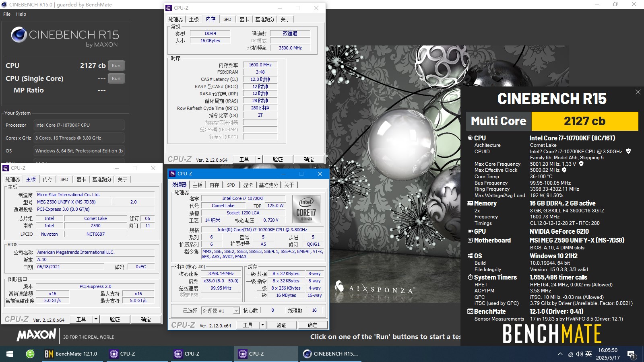644x362 pixels.
Task: Switch to 处理器 tab in memory CPU-Z window
Action: [x=175, y=19]
